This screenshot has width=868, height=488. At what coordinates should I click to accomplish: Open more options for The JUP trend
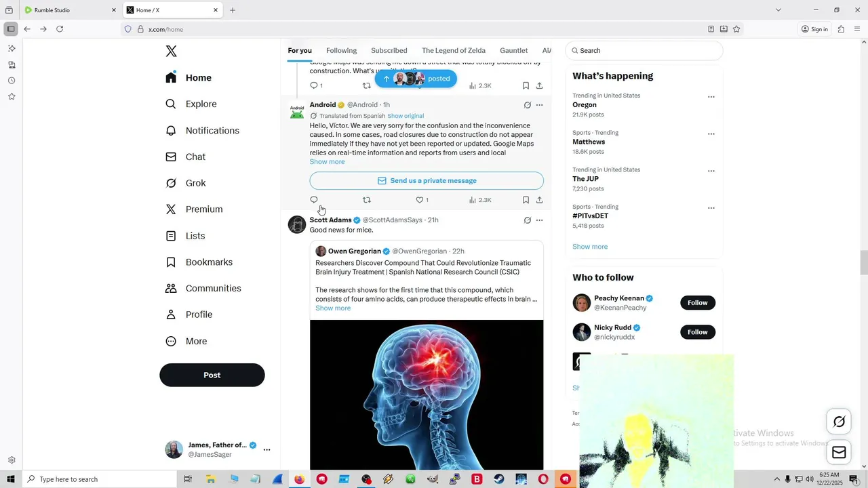(711, 171)
